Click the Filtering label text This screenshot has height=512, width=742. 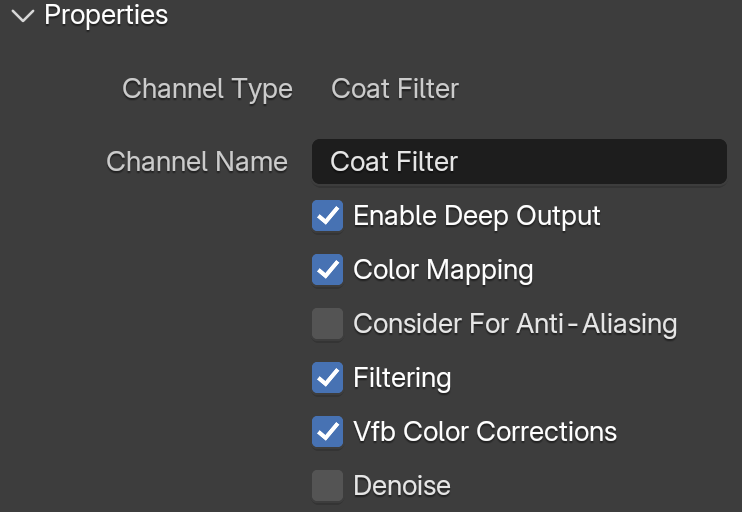pyautogui.click(x=402, y=379)
